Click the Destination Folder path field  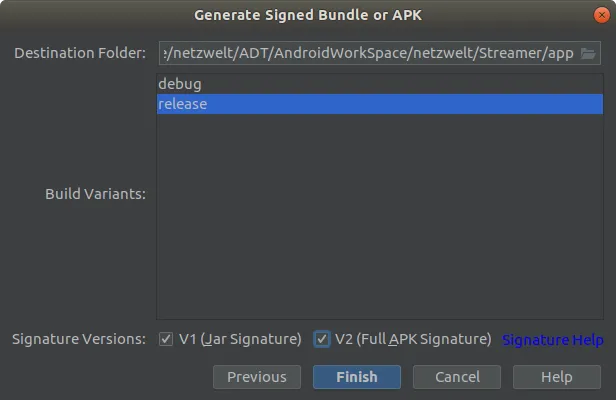367,53
